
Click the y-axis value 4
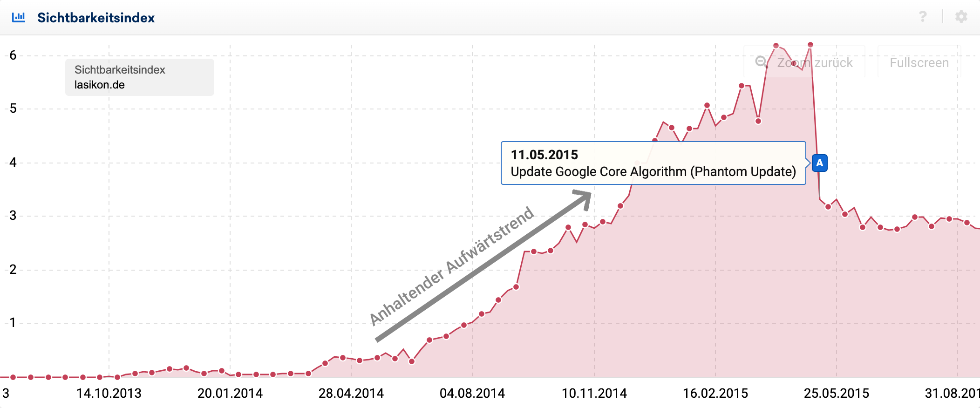tap(13, 162)
